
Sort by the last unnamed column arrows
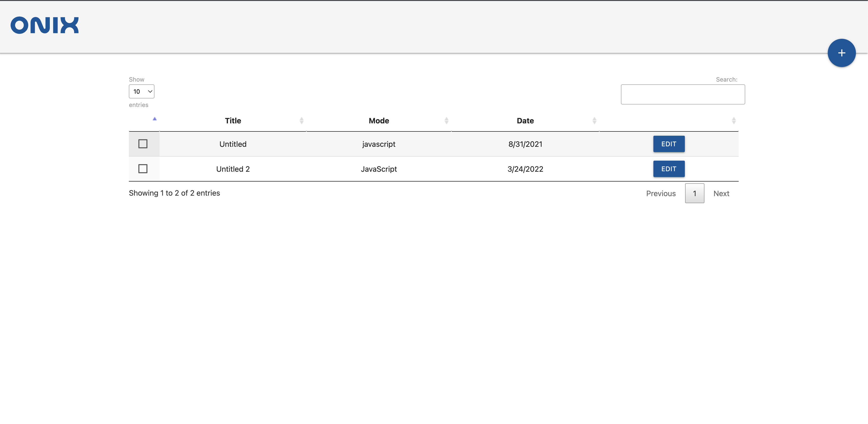[734, 120]
